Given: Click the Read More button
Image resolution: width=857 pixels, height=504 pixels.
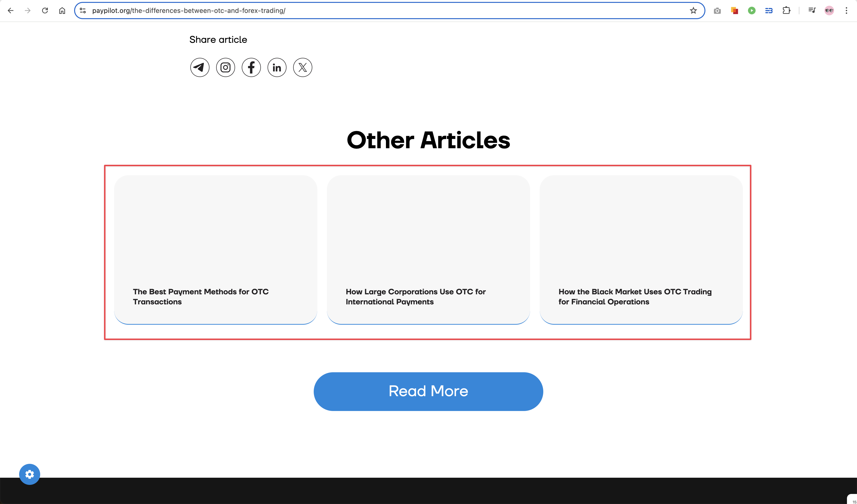Looking at the screenshot, I should click(428, 391).
